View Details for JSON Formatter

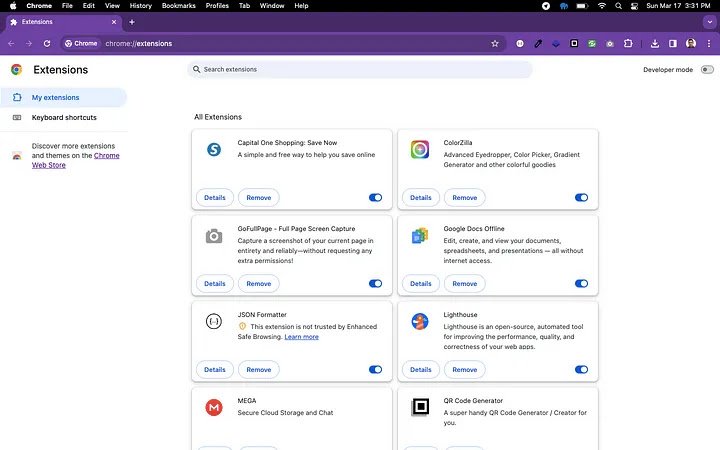[x=214, y=369]
